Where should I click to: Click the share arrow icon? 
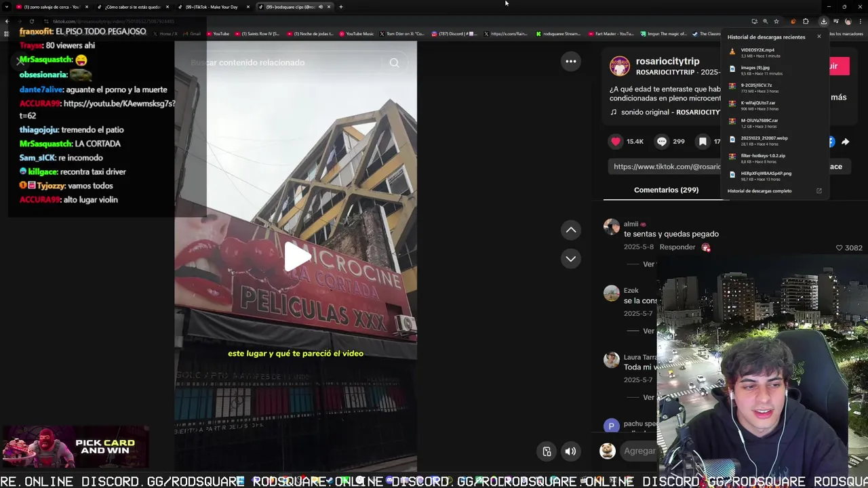click(x=845, y=142)
